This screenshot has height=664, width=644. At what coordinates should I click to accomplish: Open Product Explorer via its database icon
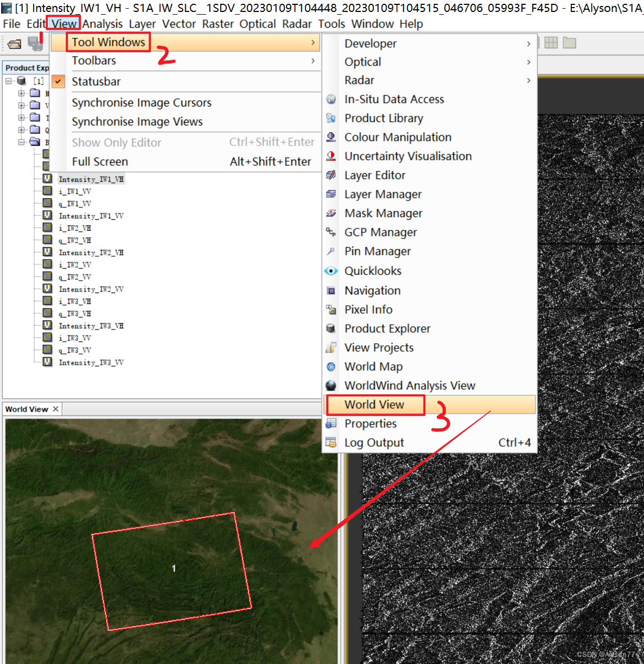click(331, 328)
